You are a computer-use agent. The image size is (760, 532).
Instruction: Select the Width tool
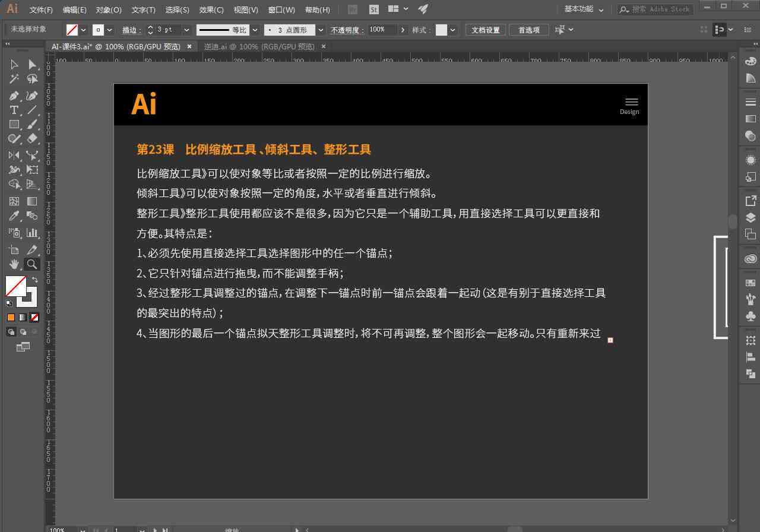14,170
